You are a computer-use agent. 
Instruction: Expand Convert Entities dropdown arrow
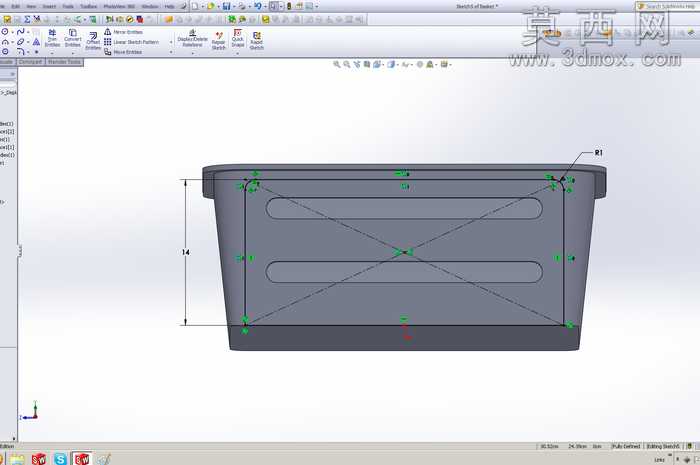(x=73, y=53)
